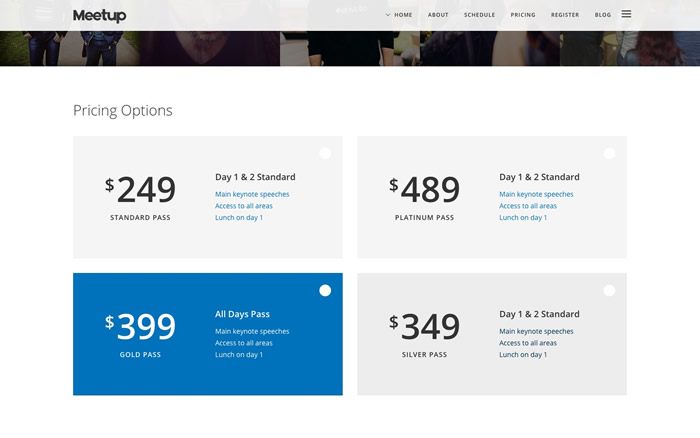
Task: Click the header banner photo strip
Action: (350, 48)
